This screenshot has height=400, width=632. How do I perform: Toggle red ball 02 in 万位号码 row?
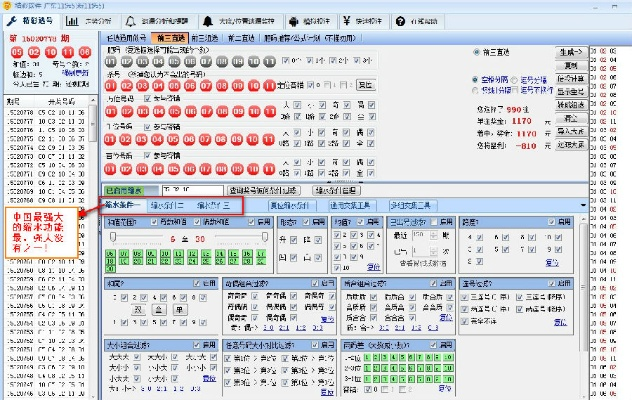[127, 111]
